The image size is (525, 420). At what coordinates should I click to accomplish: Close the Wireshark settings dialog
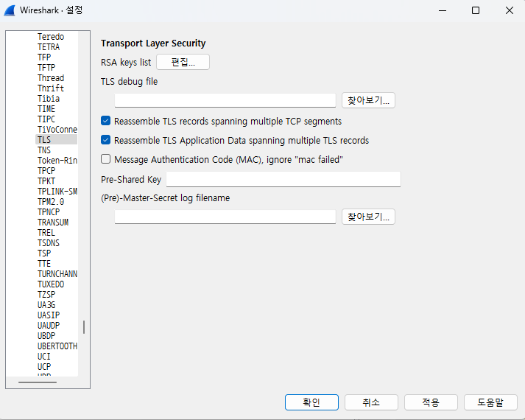(x=510, y=10)
